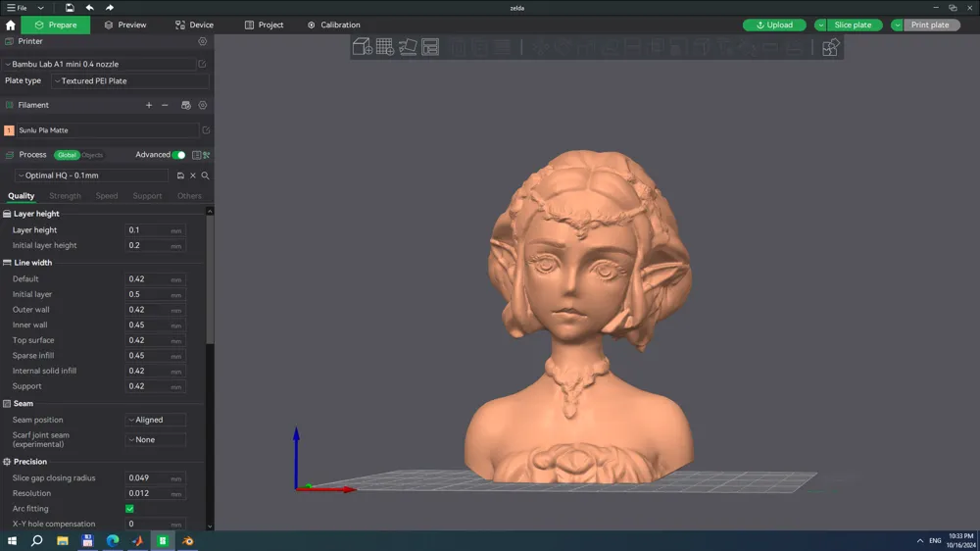The width and height of the screenshot is (980, 551).
Task: Open Printer settings gear icon
Action: tap(203, 41)
